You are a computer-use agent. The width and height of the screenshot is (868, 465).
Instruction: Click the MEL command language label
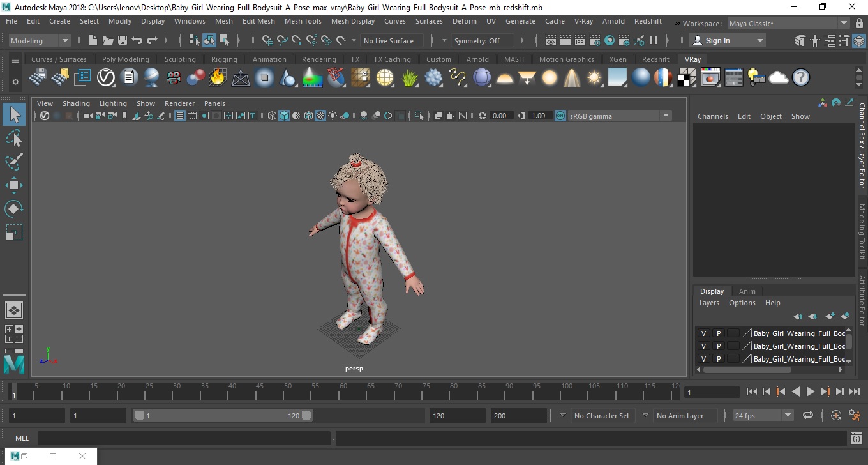22,438
